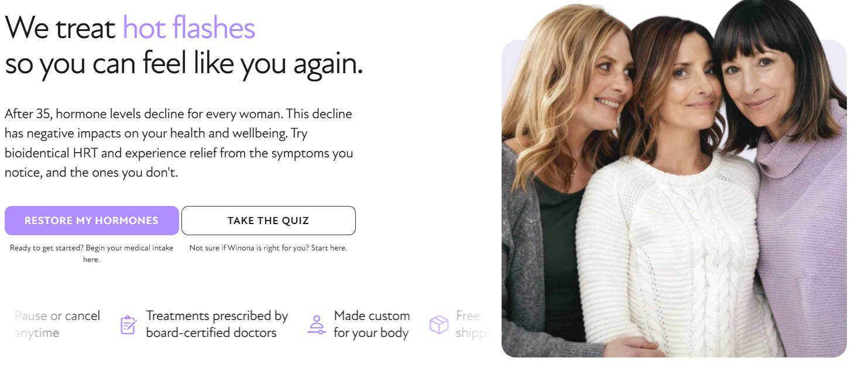Click the shipping box icon
This screenshot has height=368, width=868.
tap(439, 324)
